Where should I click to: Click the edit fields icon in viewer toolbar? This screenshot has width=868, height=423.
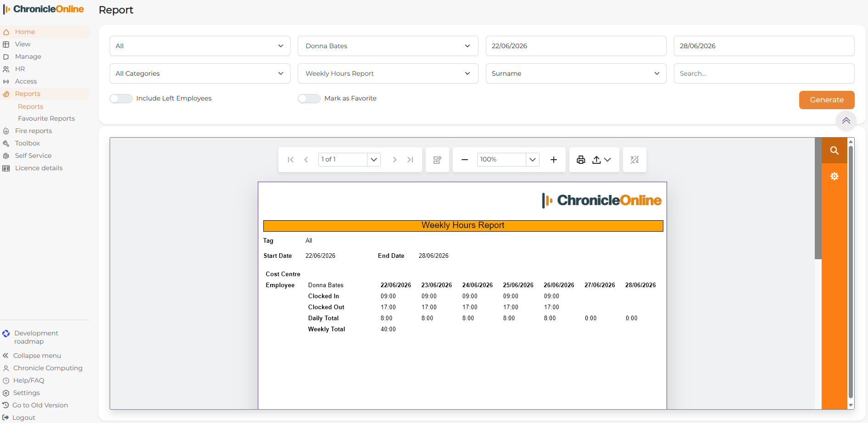tap(437, 160)
